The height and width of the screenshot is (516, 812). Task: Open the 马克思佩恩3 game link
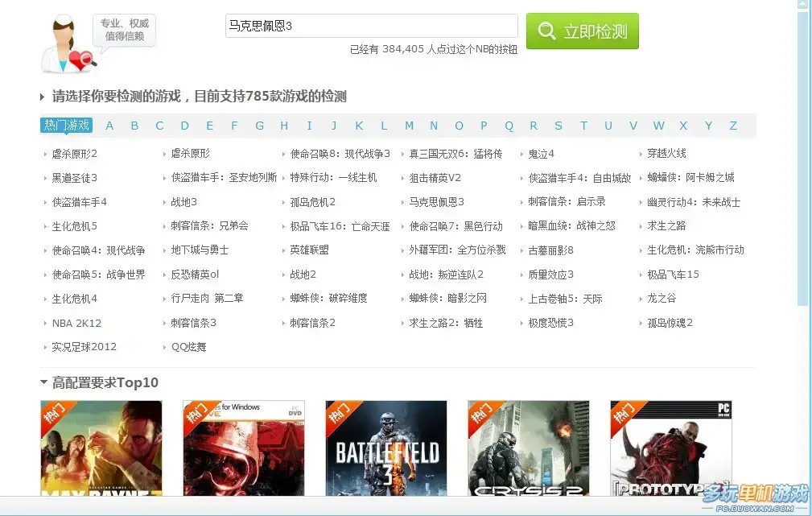[x=436, y=201]
